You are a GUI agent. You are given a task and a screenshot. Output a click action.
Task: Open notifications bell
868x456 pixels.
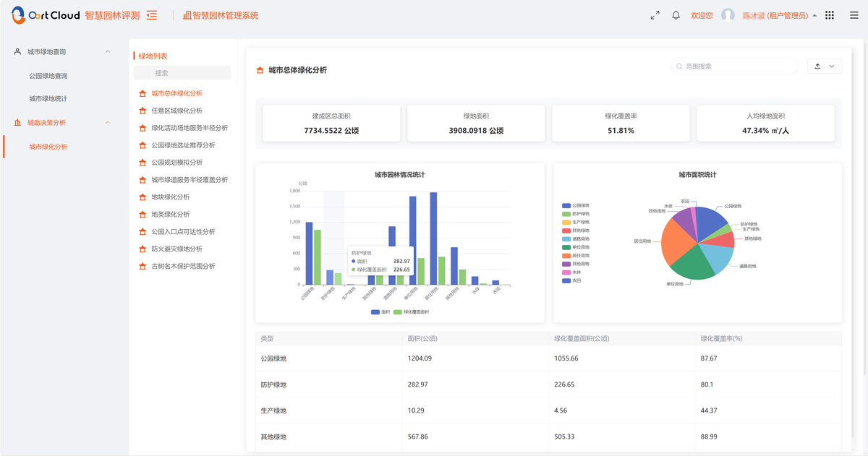coord(676,15)
